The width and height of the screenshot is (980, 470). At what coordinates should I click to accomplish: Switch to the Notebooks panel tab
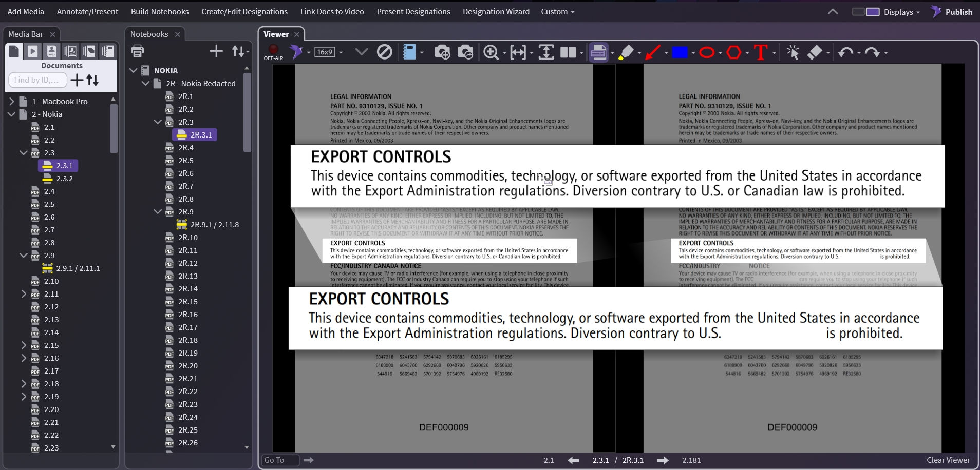149,34
